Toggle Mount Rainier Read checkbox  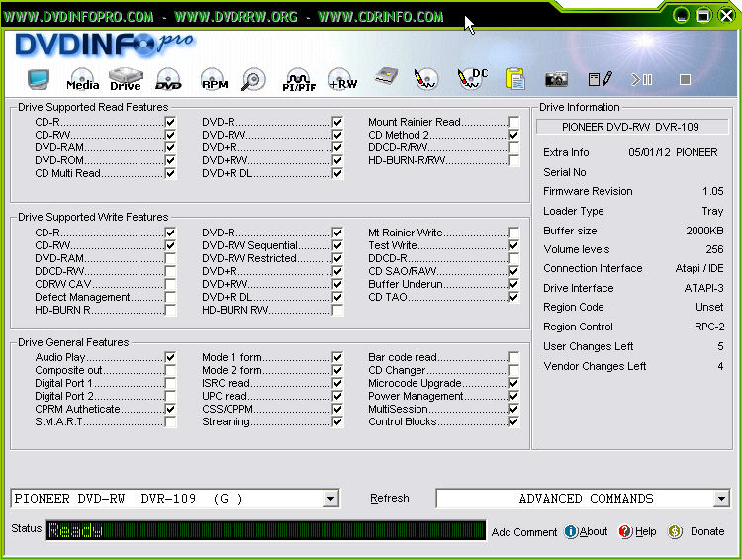[513, 122]
